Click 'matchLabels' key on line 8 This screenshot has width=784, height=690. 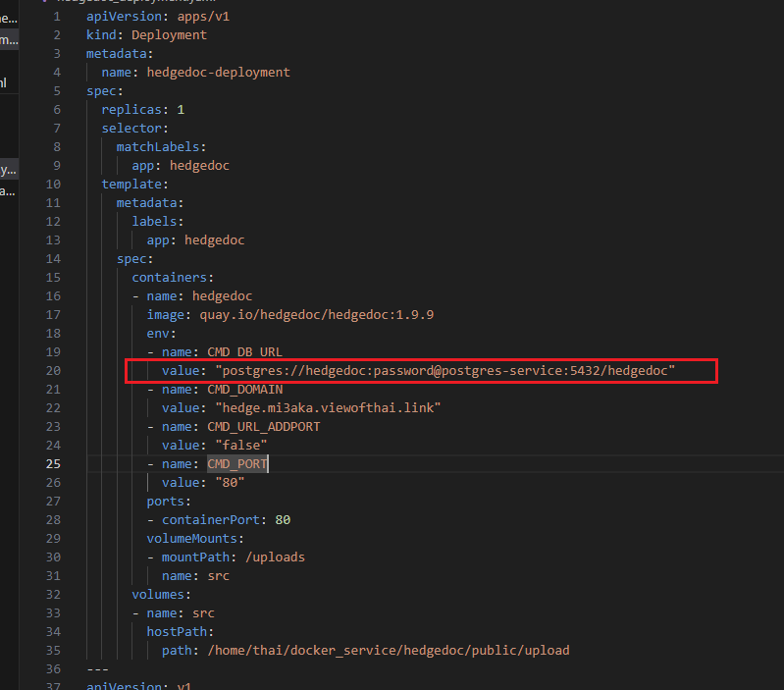point(158,147)
